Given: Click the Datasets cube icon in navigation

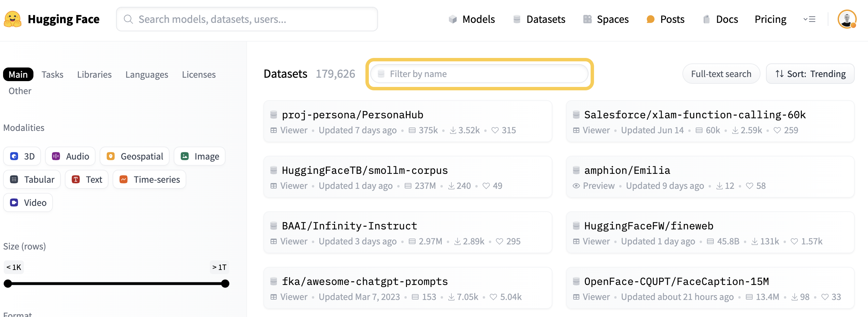Looking at the screenshot, I should [516, 19].
